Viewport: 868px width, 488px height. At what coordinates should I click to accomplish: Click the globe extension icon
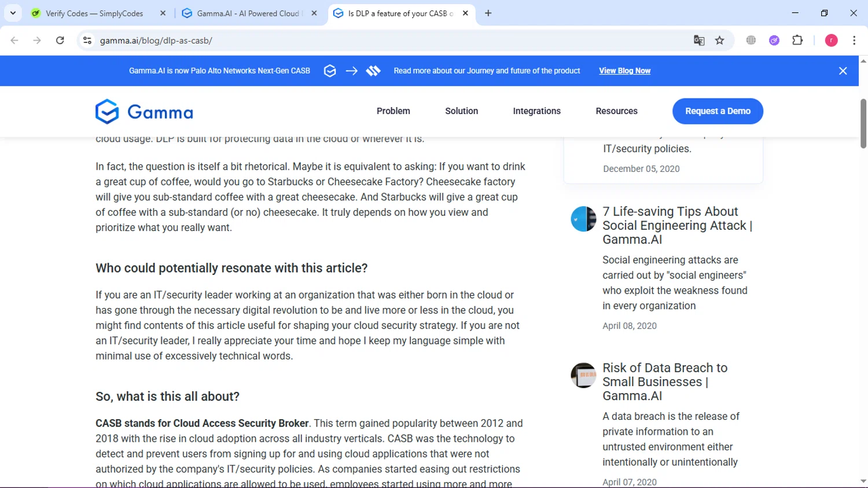tap(751, 41)
